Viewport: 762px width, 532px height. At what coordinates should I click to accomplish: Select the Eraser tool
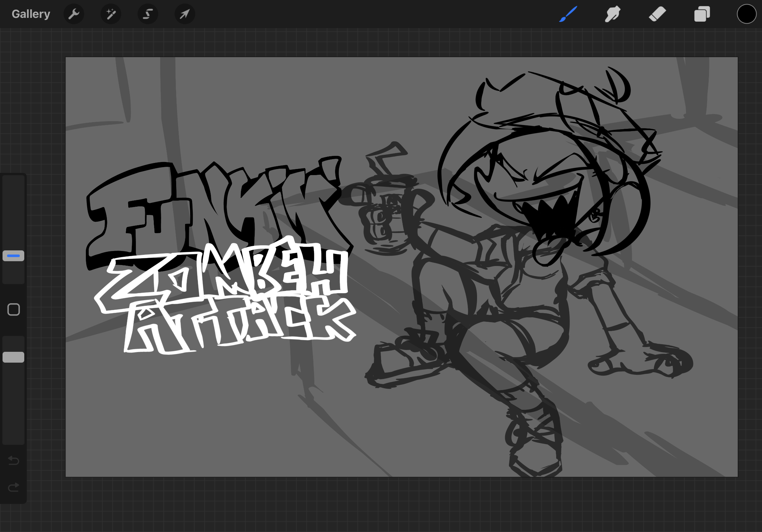[x=657, y=14]
